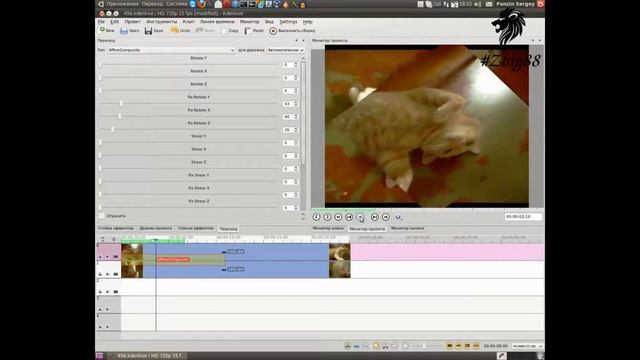Click the Save toolbar icon

coord(148,31)
